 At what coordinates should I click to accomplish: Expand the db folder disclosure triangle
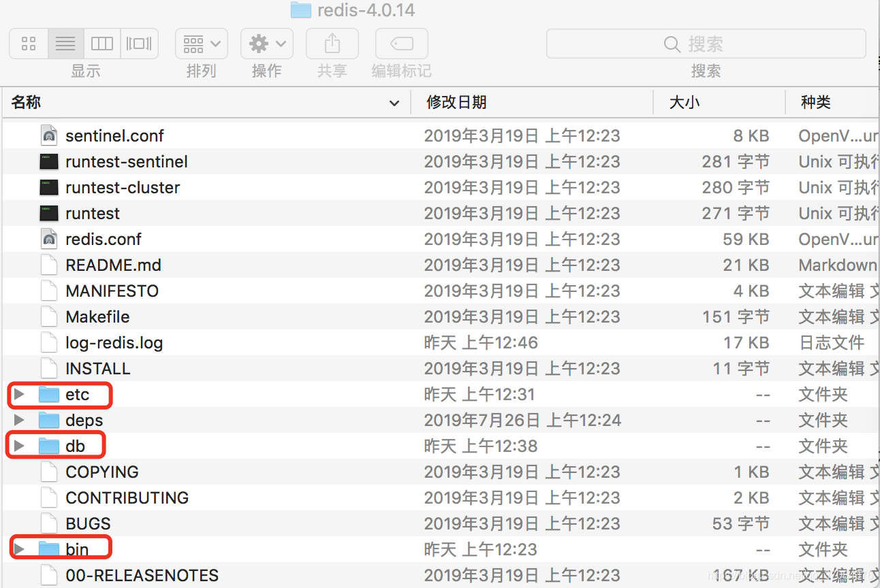(19, 446)
